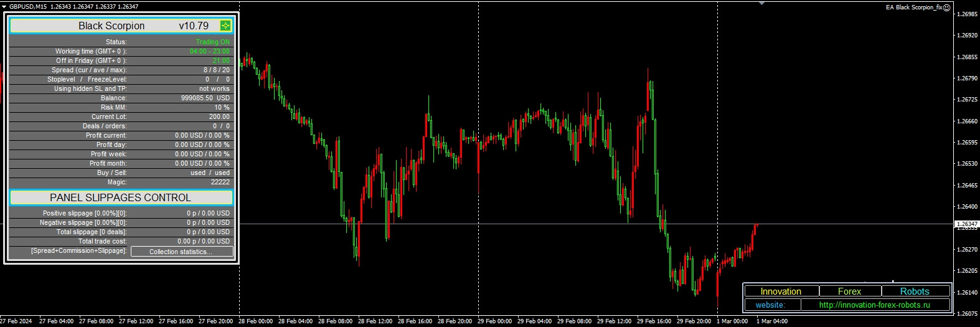Click the Black Scorpion v10.79 title bar
The image size is (980, 327).
pyautogui.click(x=112, y=26)
